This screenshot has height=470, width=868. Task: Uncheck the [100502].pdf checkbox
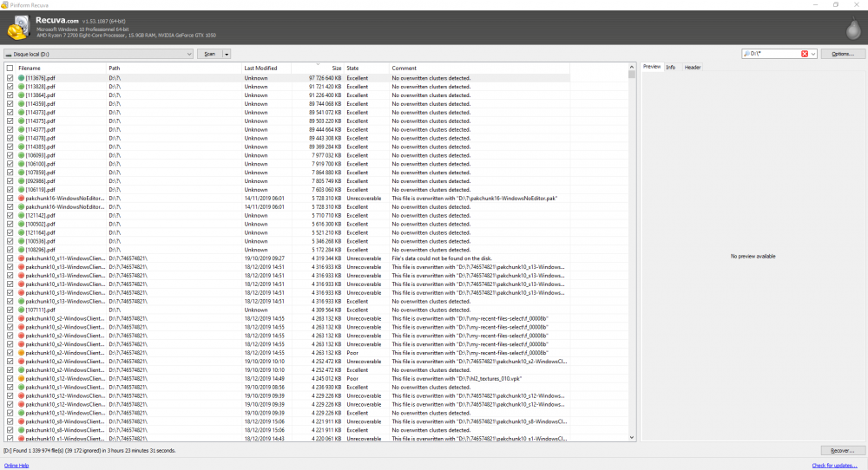click(10, 224)
